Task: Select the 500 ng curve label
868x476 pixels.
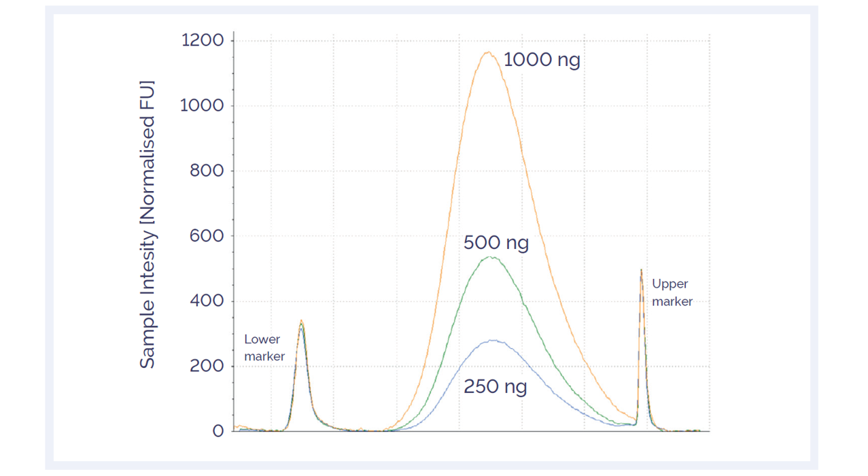Action: (x=496, y=243)
